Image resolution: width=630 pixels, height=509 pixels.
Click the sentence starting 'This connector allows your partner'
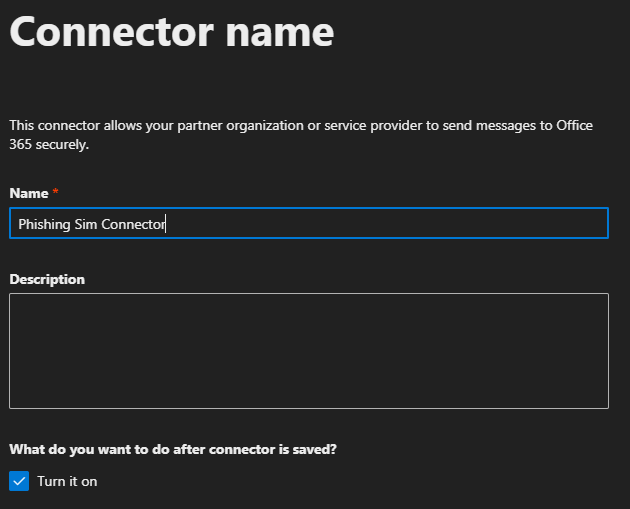coord(301,135)
